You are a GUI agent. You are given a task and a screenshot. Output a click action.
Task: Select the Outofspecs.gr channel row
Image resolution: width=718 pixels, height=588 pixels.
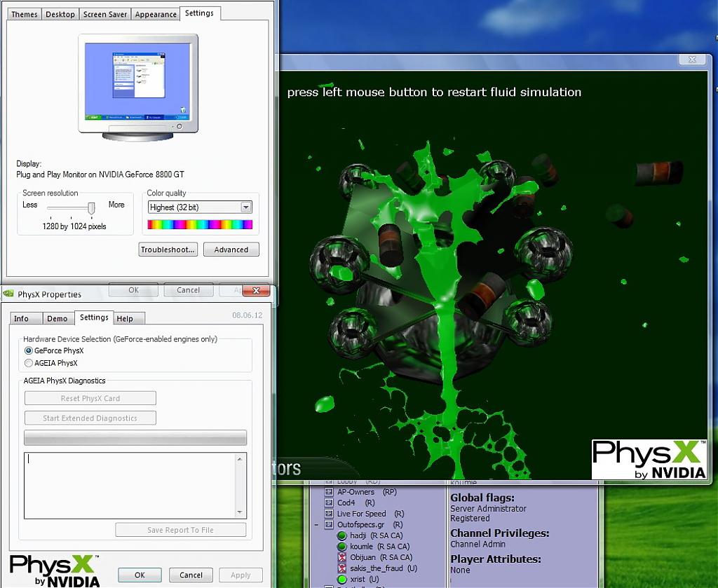point(364,524)
